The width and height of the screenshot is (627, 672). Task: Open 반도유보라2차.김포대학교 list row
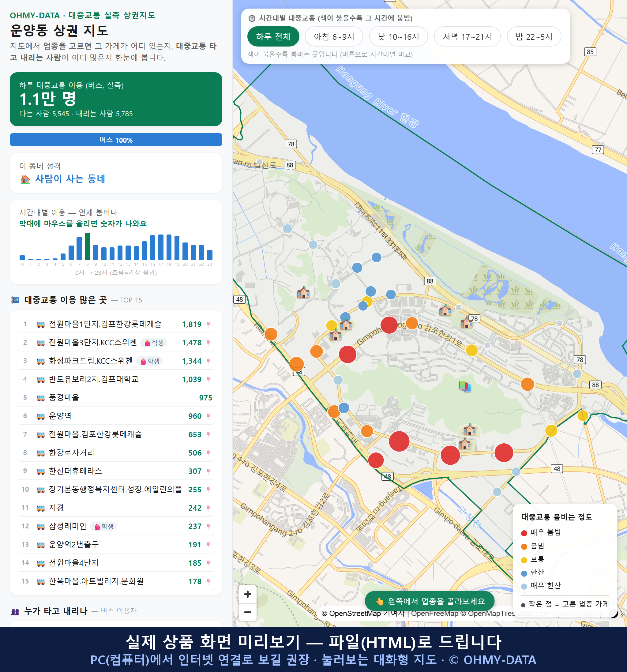(116, 380)
